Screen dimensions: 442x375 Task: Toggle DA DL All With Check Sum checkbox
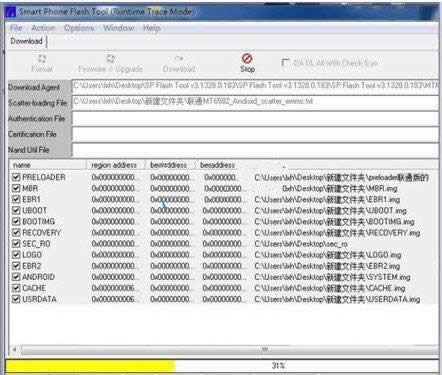tap(285, 63)
